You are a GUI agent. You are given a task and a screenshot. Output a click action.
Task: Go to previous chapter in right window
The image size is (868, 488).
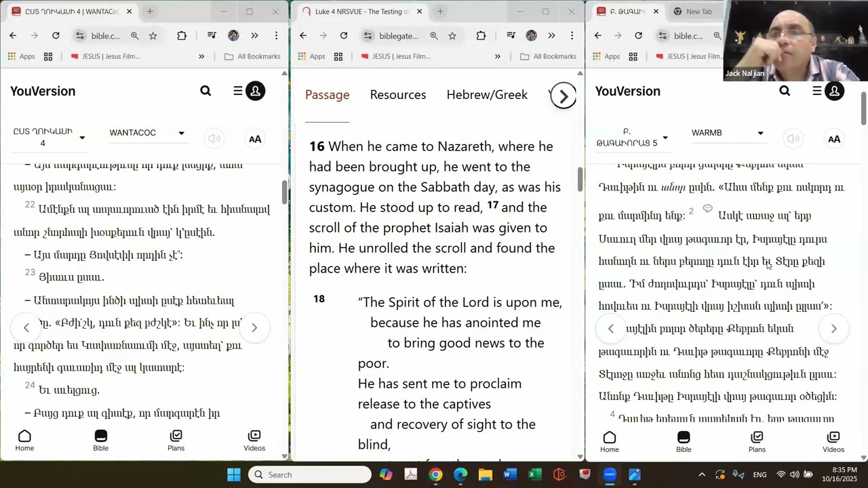[610, 329]
